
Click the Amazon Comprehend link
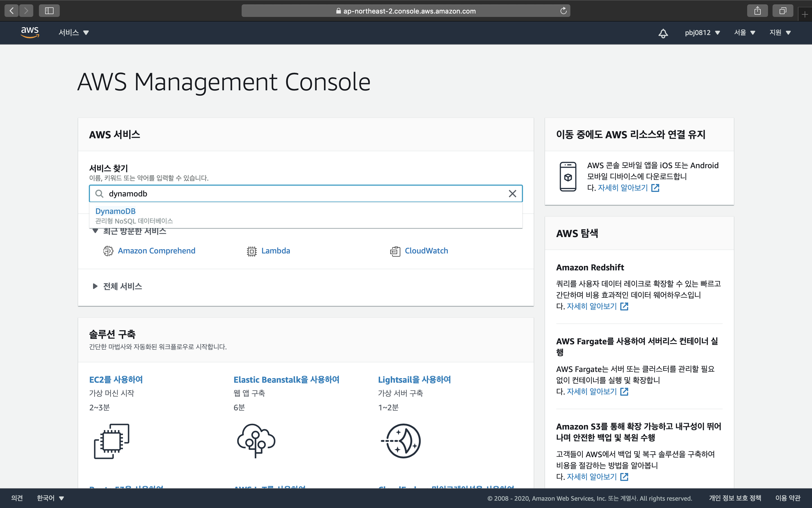(156, 251)
